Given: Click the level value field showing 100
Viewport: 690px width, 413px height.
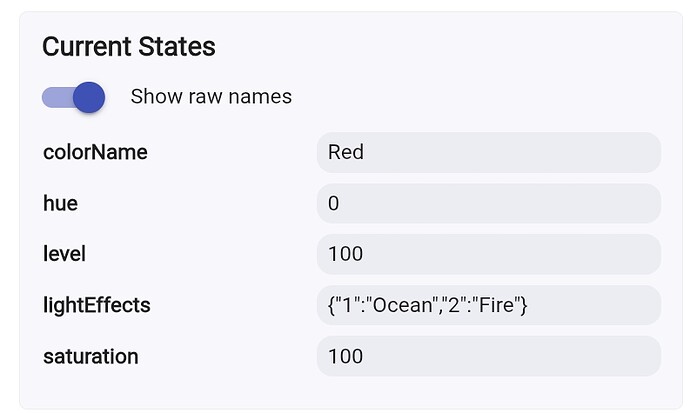Looking at the screenshot, I should (x=488, y=254).
